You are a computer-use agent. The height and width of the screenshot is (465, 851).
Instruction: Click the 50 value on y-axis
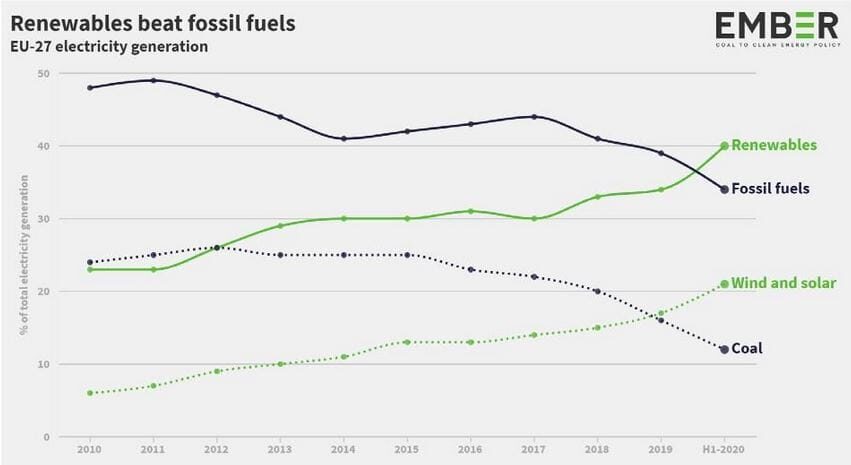pyautogui.click(x=43, y=73)
